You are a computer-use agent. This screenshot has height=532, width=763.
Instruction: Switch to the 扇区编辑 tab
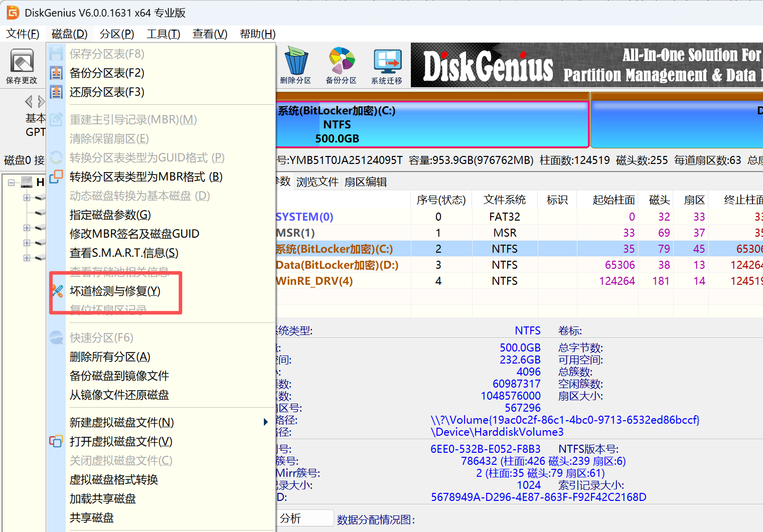[366, 182]
